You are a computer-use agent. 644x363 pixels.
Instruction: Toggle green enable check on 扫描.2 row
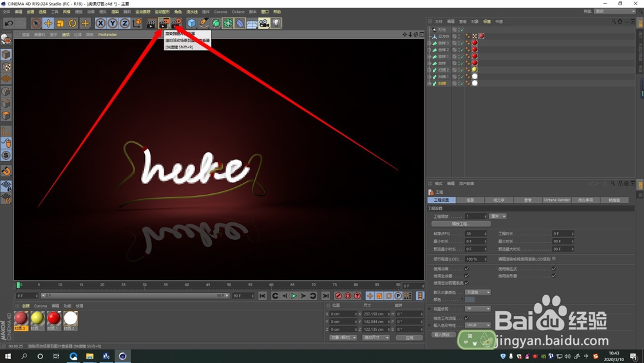coord(462,70)
